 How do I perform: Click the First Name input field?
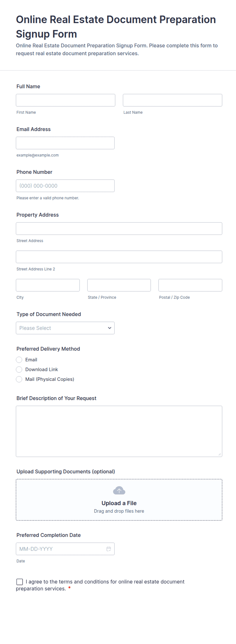tap(65, 100)
